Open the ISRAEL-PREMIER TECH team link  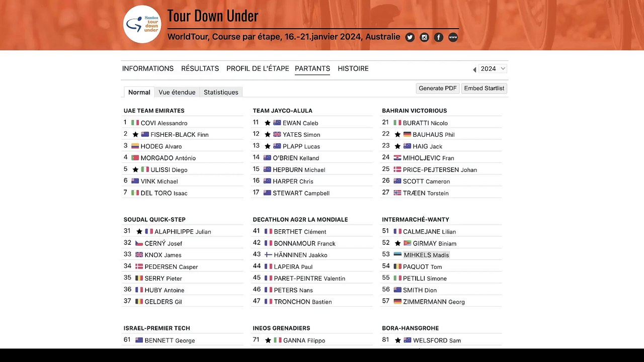point(157,328)
